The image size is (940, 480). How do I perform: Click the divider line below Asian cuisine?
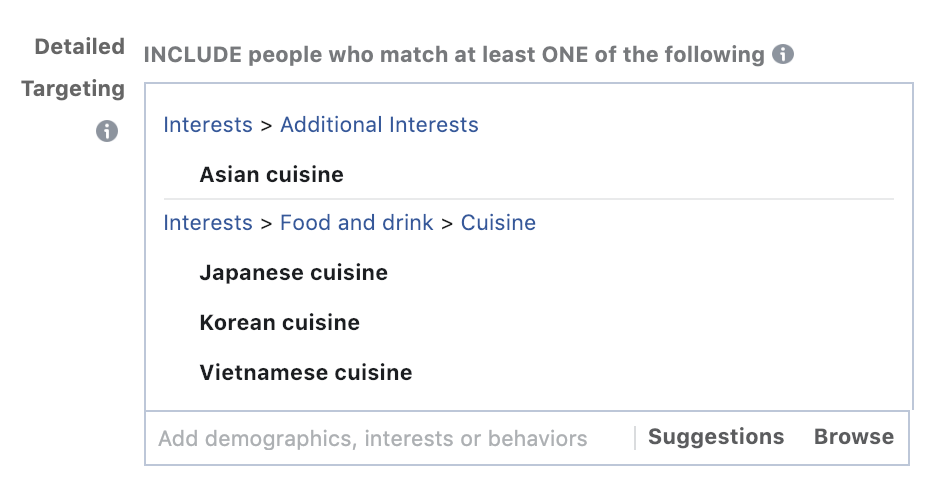[x=528, y=199]
